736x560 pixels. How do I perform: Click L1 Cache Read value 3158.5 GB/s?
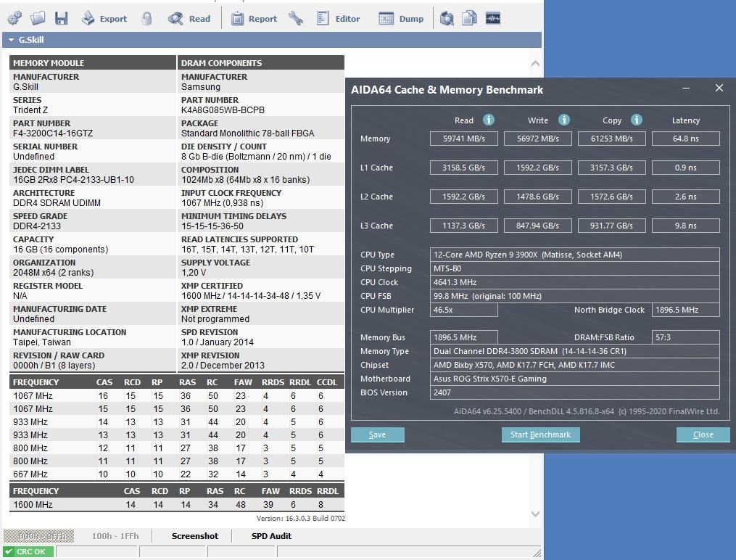click(464, 168)
